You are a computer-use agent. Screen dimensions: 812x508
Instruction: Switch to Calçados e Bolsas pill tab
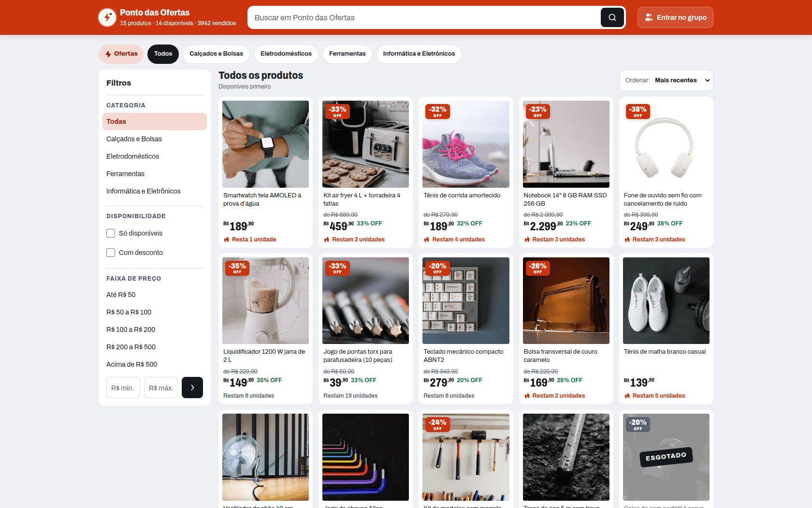(x=216, y=54)
